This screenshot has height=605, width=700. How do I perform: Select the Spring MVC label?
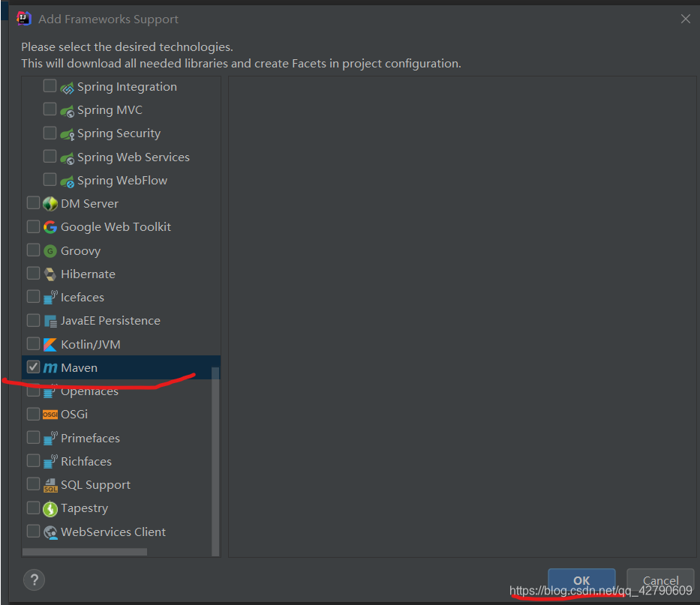tap(110, 110)
